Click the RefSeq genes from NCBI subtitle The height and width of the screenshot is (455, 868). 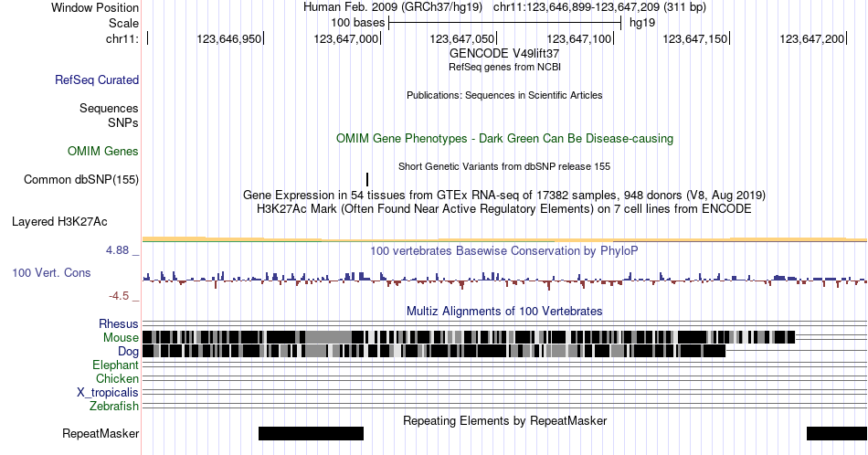click(x=504, y=67)
